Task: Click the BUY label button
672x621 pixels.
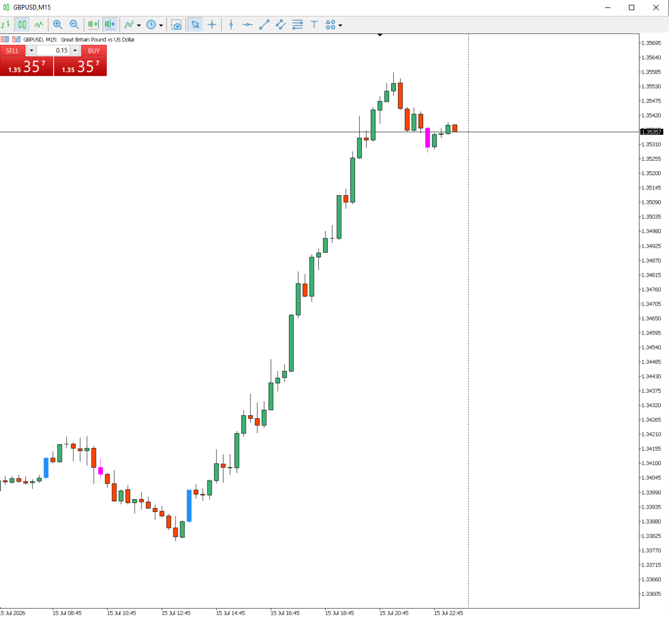Action: (94, 51)
